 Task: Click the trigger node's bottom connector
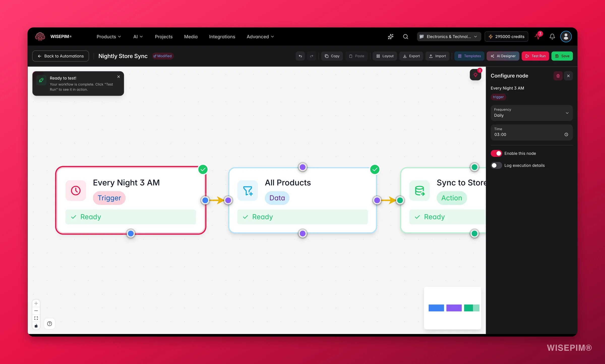coord(131,234)
